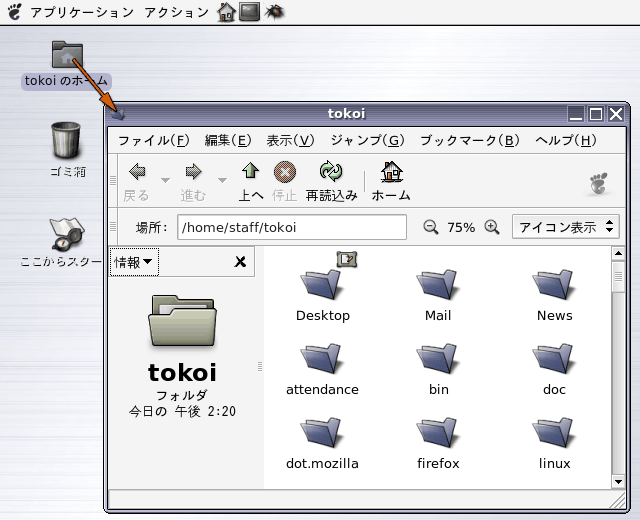The height and width of the screenshot is (520, 640).
Task: Open the ファイル(F) menu
Action: (x=154, y=140)
